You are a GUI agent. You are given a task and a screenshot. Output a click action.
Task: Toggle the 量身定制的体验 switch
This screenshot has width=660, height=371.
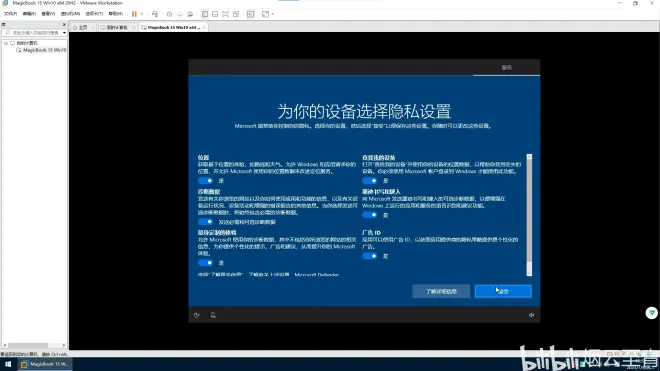[205, 263]
